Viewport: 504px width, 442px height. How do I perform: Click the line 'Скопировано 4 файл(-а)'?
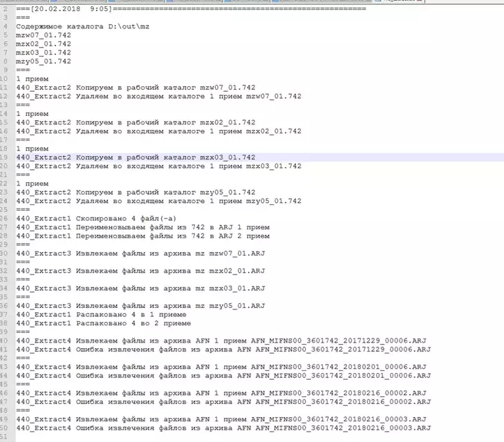tap(96, 219)
